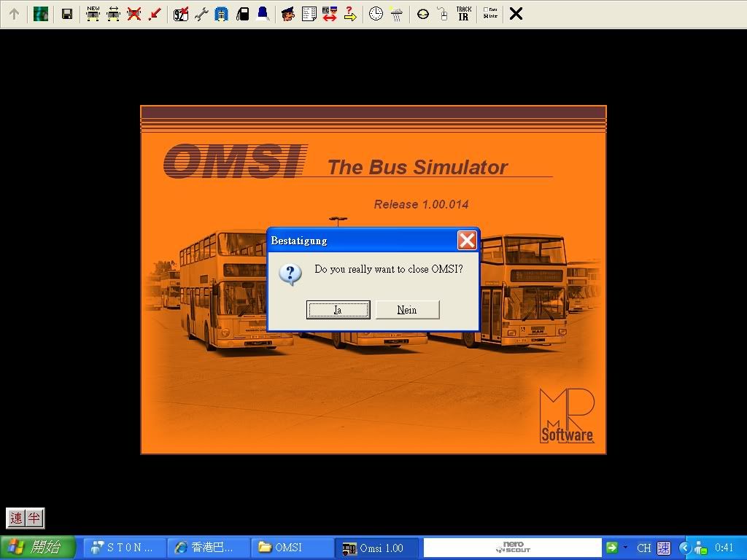Toggle the small checkboxes toolbar item

[490, 13]
